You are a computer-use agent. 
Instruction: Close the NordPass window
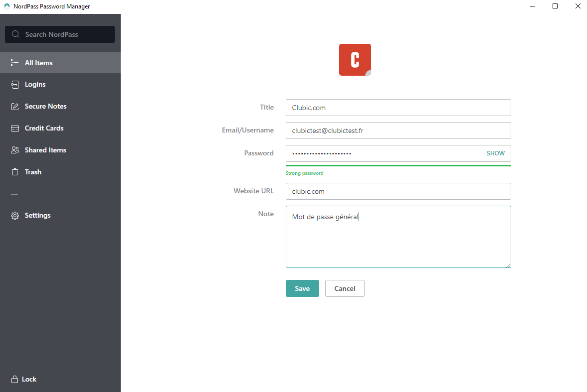[x=578, y=6]
